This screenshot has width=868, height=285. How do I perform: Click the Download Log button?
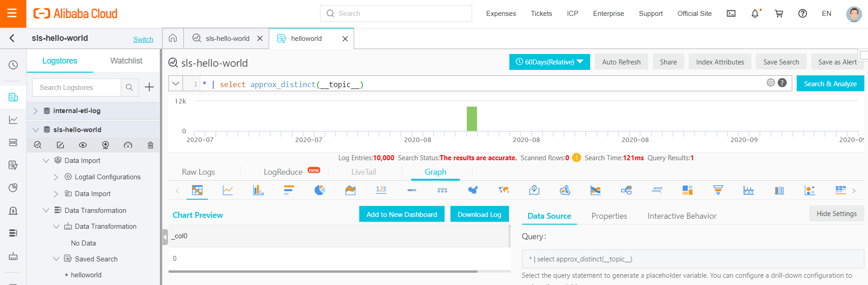[479, 214]
